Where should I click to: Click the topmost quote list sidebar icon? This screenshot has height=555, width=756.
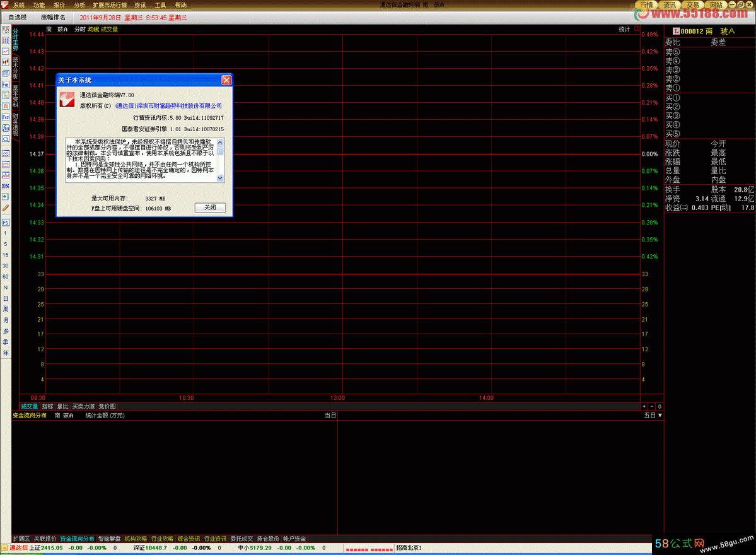tap(5, 30)
